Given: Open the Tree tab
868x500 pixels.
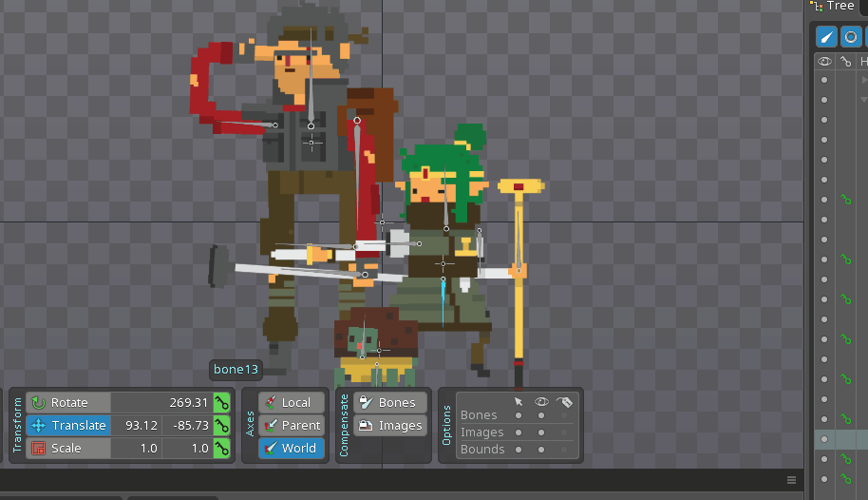Looking at the screenshot, I should click(x=833, y=6).
